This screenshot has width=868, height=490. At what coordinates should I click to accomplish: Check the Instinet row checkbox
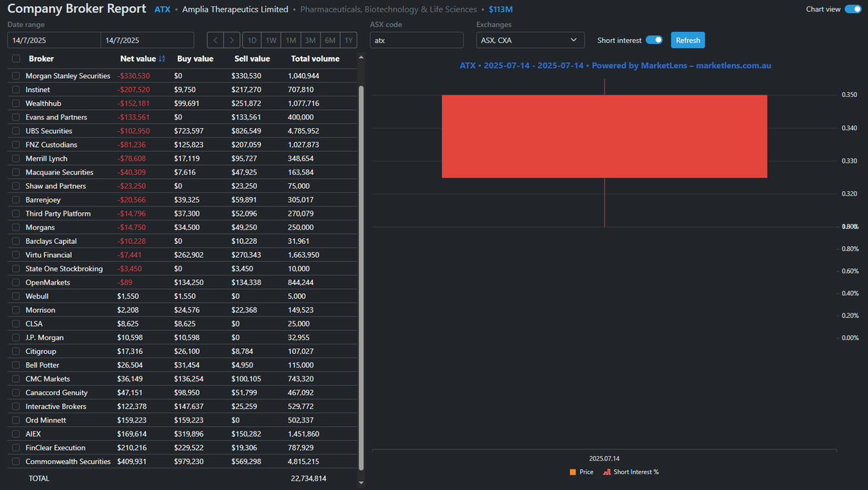pyautogui.click(x=16, y=90)
